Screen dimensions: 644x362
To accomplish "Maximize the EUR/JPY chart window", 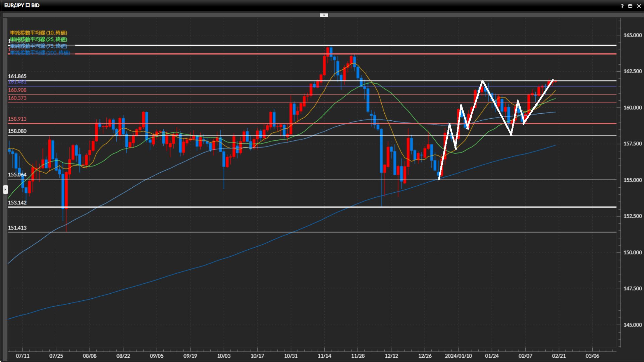I will 630,6.
